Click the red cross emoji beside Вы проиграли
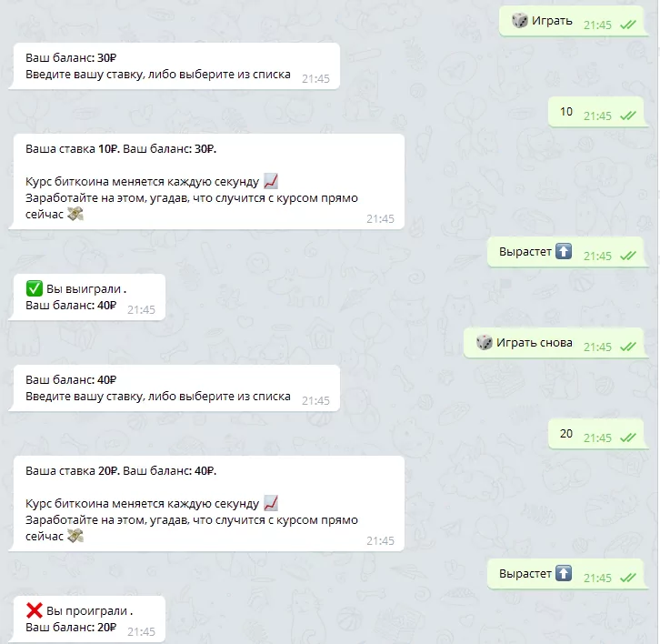Screen dimensions: 660x644 click(x=35, y=610)
